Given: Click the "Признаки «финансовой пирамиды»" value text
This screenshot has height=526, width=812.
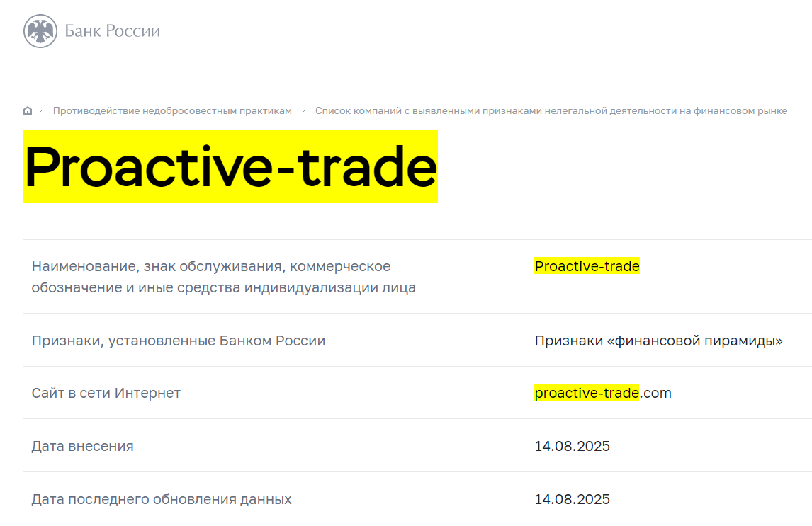Looking at the screenshot, I should (x=660, y=340).
